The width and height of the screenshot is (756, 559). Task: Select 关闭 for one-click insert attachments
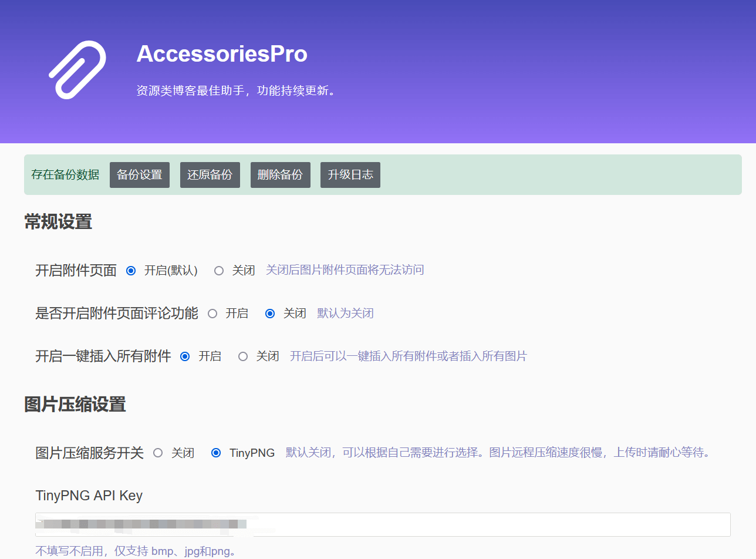tap(242, 356)
